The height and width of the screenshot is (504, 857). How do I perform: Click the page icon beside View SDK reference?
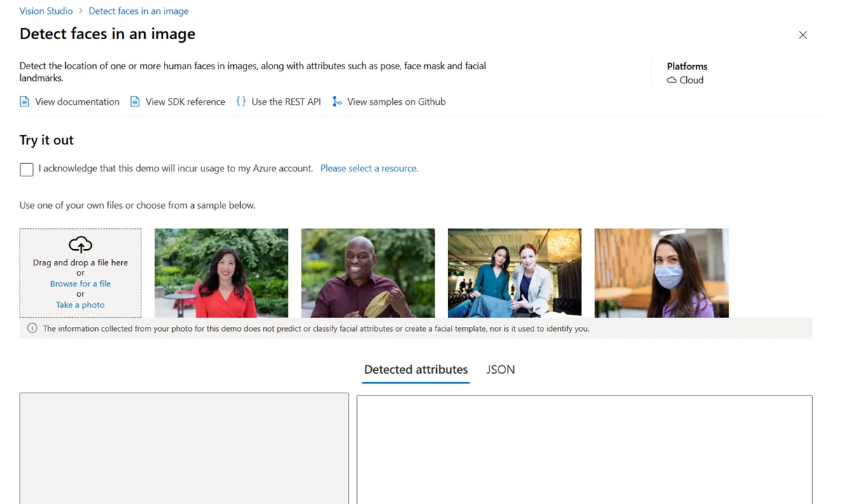pos(135,101)
